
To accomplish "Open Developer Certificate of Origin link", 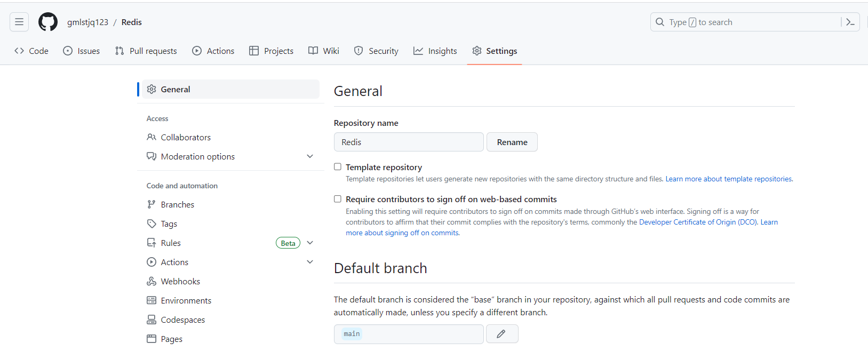I will click(x=698, y=222).
